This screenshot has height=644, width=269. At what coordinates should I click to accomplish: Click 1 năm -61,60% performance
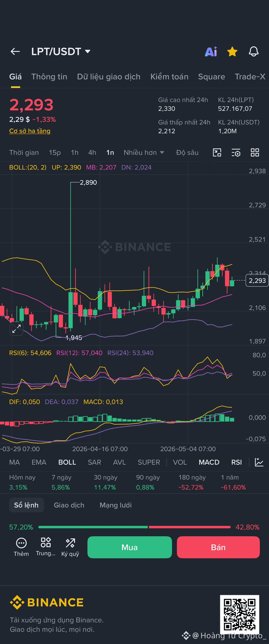pyautogui.click(x=233, y=482)
